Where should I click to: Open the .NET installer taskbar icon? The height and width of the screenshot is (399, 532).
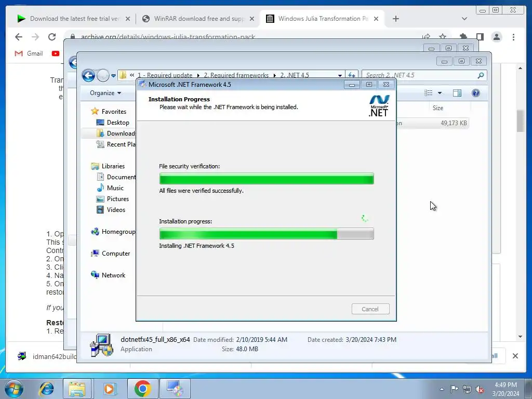[175, 389]
